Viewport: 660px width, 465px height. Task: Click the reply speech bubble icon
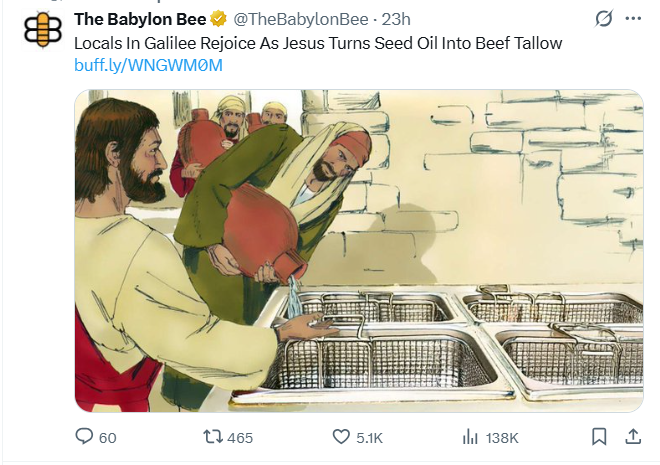point(84,437)
